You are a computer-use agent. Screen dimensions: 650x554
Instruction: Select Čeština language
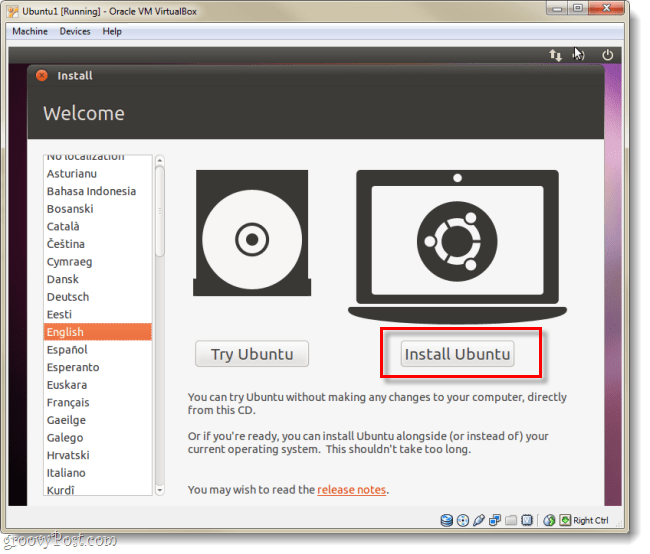pyautogui.click(x=98, y=244)
